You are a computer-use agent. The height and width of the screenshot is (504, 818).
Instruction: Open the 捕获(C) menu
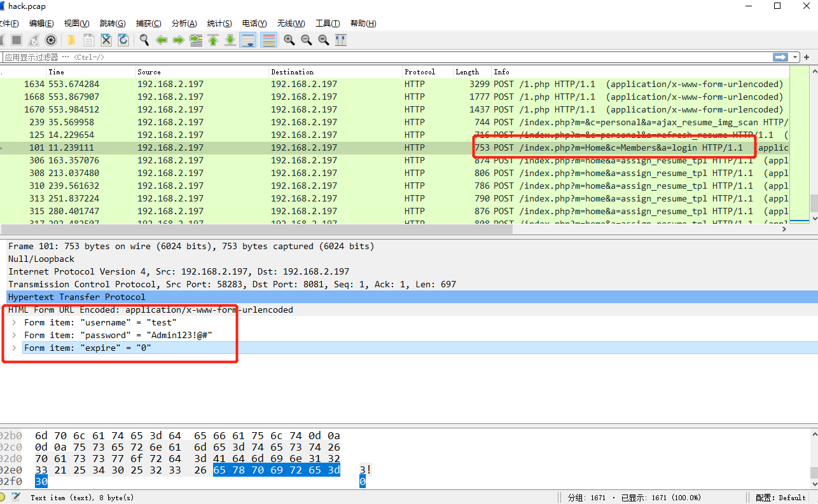(148, 24)
